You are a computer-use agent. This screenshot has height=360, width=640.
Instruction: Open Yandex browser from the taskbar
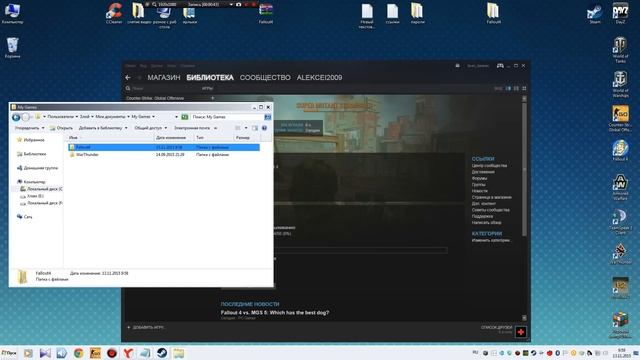pos(128,353)
